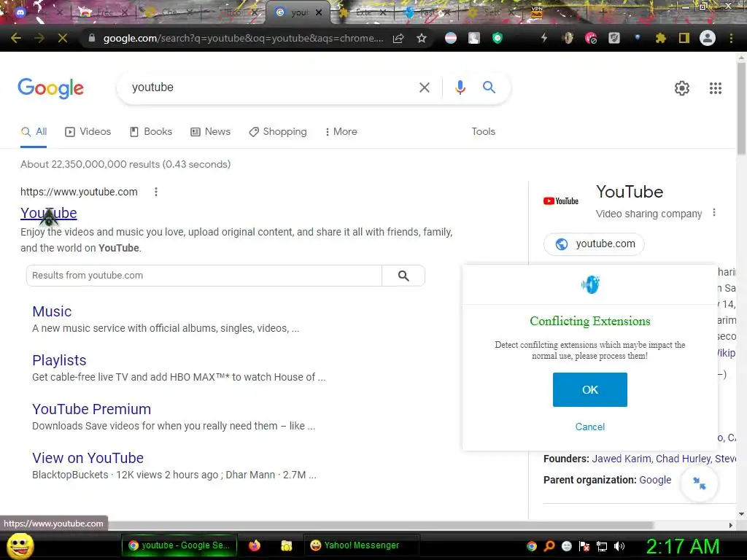Select the Books search filter
This screenshot has width=747, height=560.
pos(150,132)
